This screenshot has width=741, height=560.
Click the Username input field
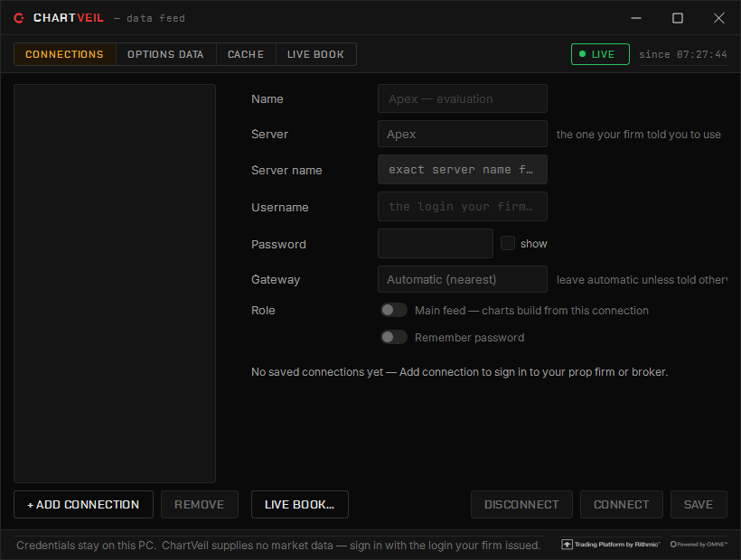462,206
